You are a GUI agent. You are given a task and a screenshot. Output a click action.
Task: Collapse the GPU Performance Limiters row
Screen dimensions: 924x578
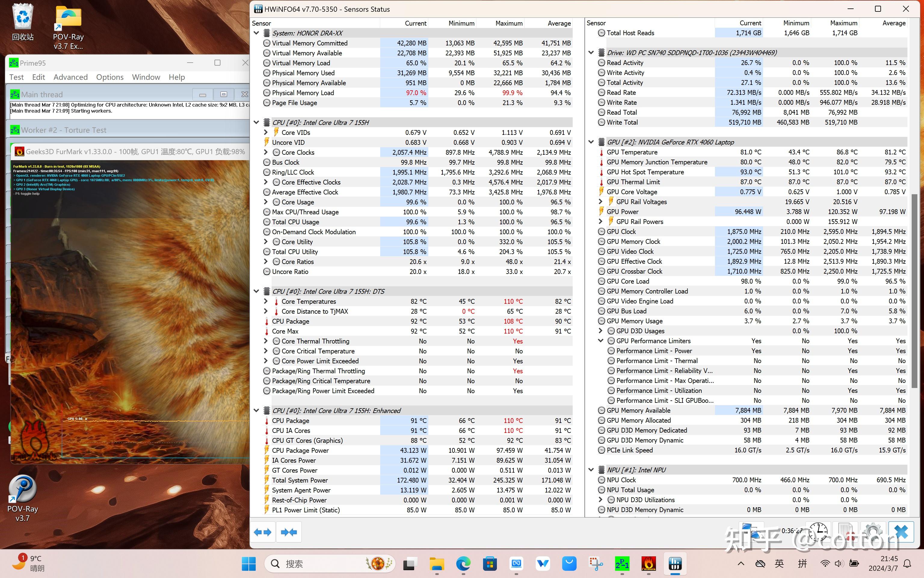601,340
